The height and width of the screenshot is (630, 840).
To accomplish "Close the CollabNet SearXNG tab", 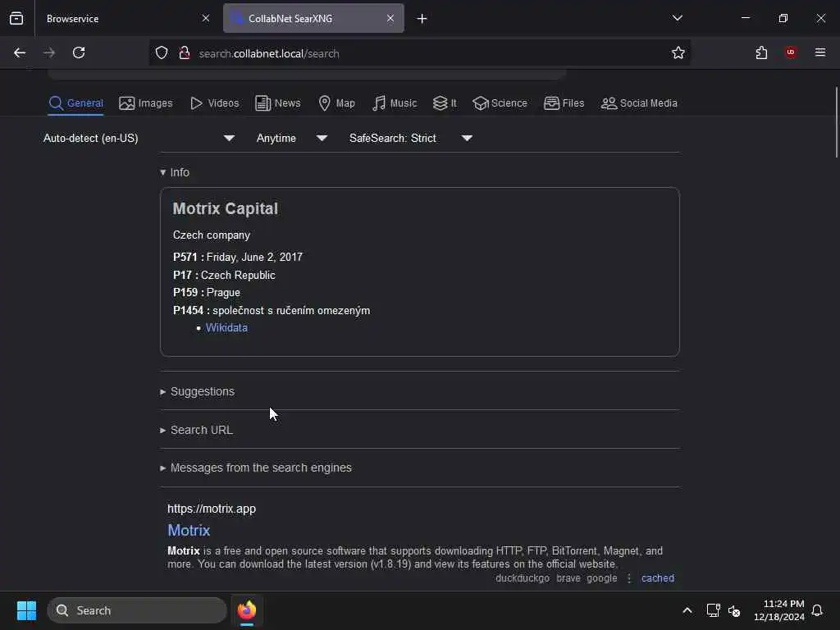I will pyautogui.click(x=390, y=18).
